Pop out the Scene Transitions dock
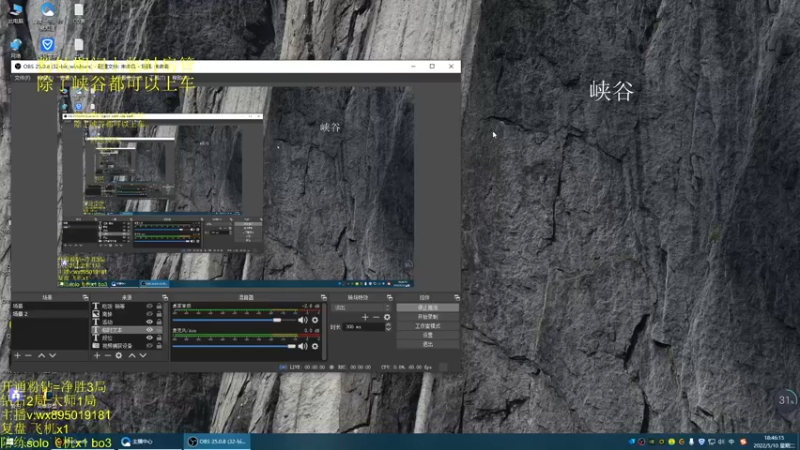The image size is (800, 450). pyautogui.click(x=390, y=297)
